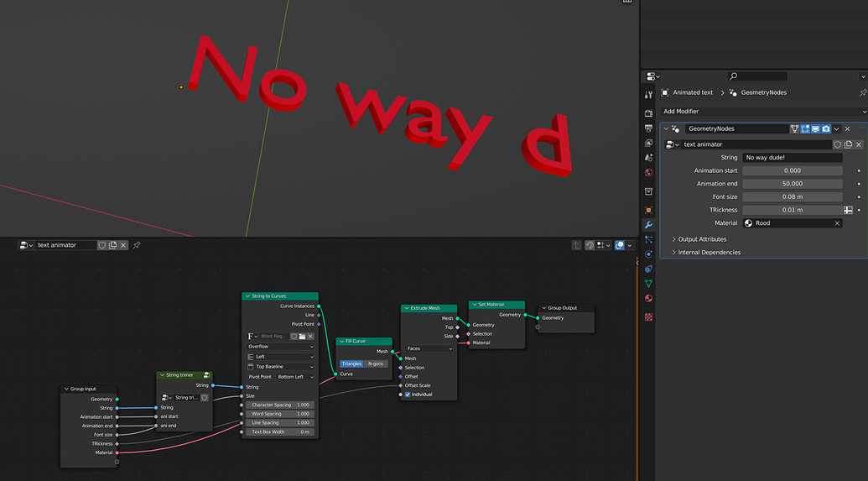868x481 pixels.
Task: Open font file browser in String to Curves
Action: pos(302,337)
